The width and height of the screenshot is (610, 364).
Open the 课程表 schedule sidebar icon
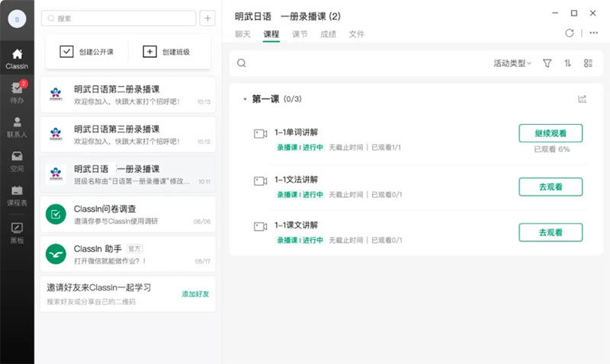(17, 195)
